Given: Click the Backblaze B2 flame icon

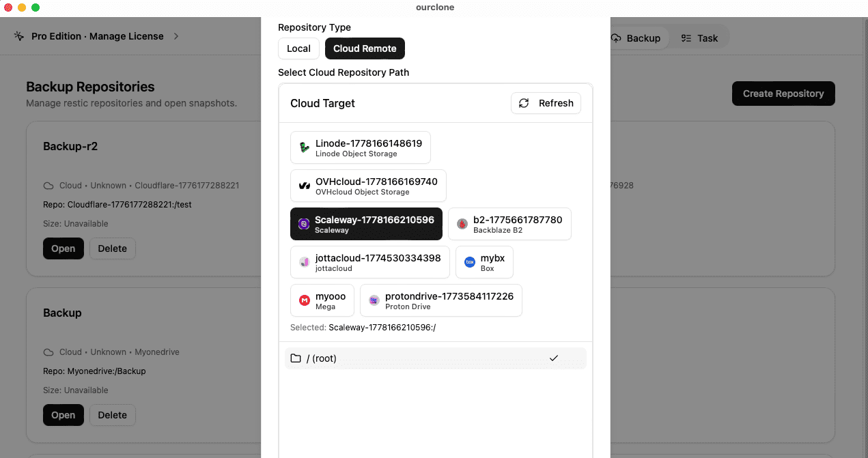Looking at the screenshot, I should click(462, 224).
